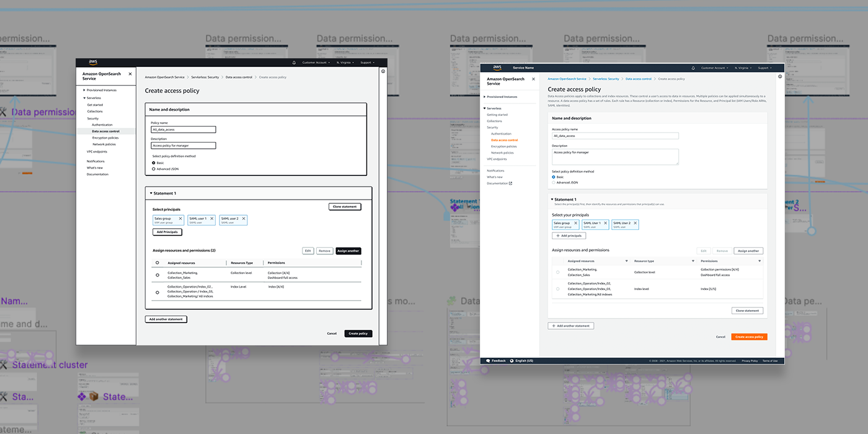Click Create policy in the left wireframe
Viewport: 868px width, 434px height.
pos(358,334)
